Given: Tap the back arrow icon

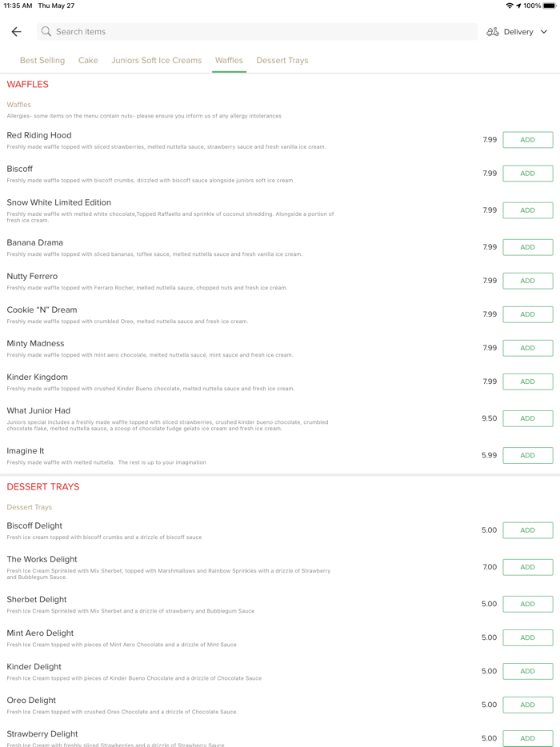Looking at the screenshot, I should (x=16, y=32).
